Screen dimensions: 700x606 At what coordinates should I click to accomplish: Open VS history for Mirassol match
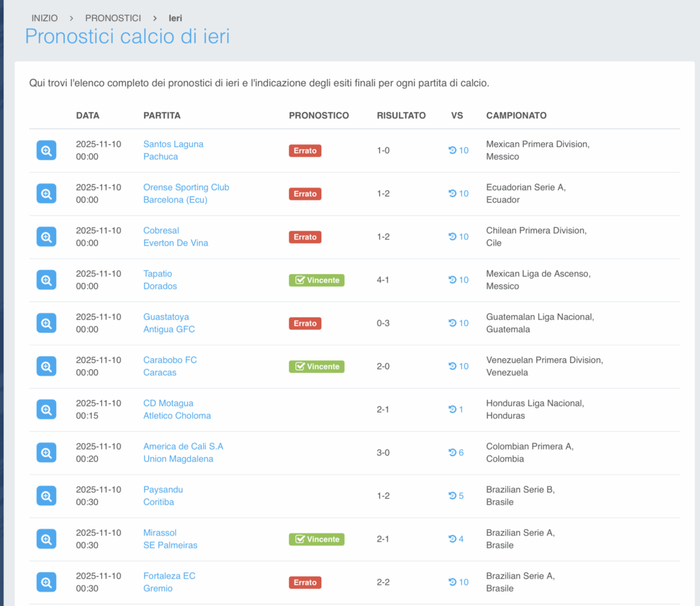[456, 539]
